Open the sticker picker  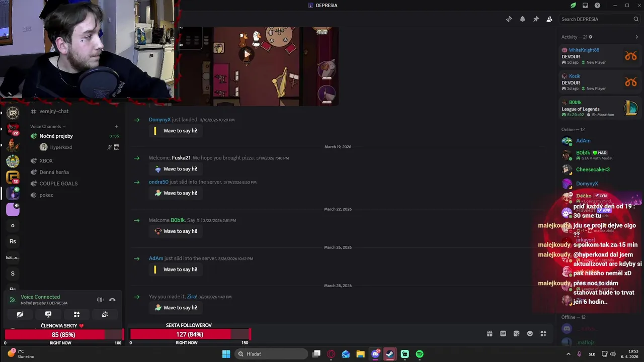[x=516, y=333]
